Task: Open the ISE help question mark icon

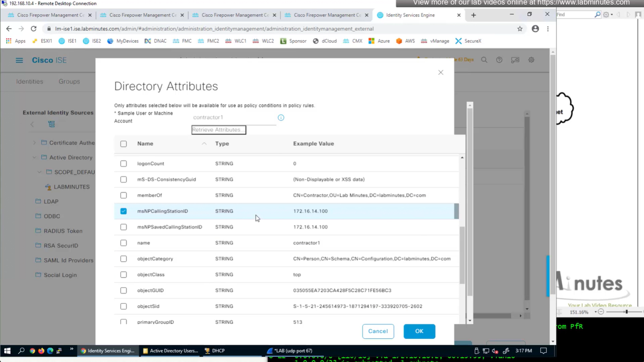Action: click(x=499, y=60)
